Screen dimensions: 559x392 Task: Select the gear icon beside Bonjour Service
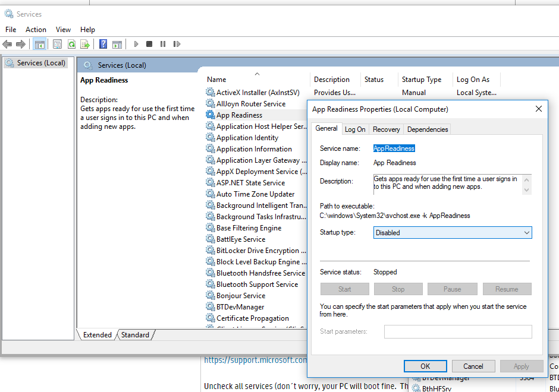tap(211, 296)
